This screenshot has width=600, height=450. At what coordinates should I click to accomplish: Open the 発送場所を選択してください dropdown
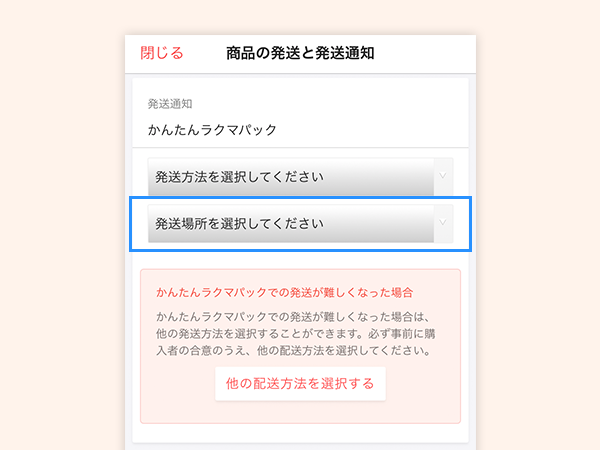(x=300, y=223)
